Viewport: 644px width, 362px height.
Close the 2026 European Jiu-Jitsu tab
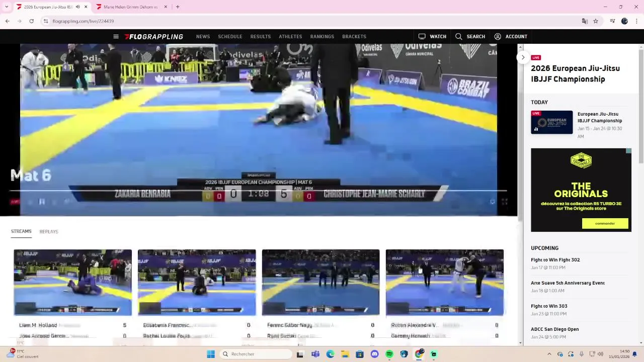[x=86, y=7]
